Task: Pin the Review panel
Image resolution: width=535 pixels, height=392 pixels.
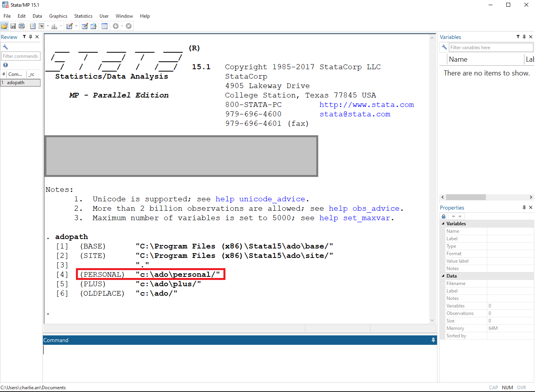Action: click(x=30, y=37)
